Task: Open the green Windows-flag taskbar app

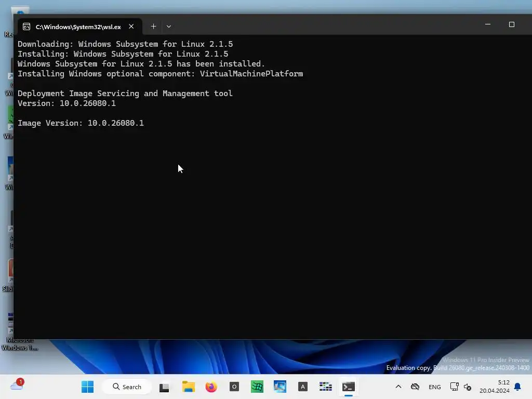Action: (x=257, y=387)
